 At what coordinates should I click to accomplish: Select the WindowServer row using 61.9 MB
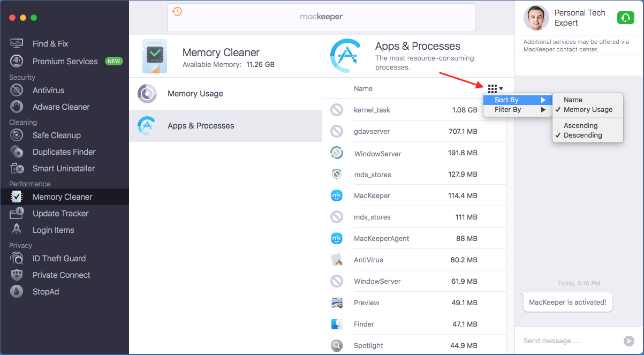click(x=415, y=281)
